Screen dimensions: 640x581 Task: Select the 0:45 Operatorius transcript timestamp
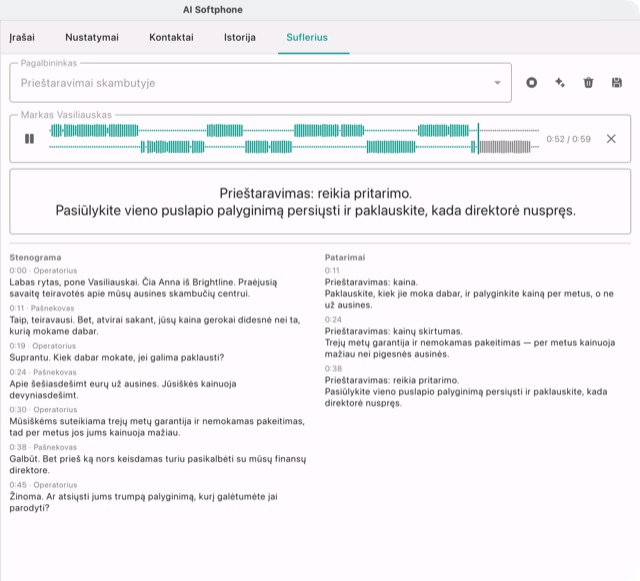pos(43,485)
